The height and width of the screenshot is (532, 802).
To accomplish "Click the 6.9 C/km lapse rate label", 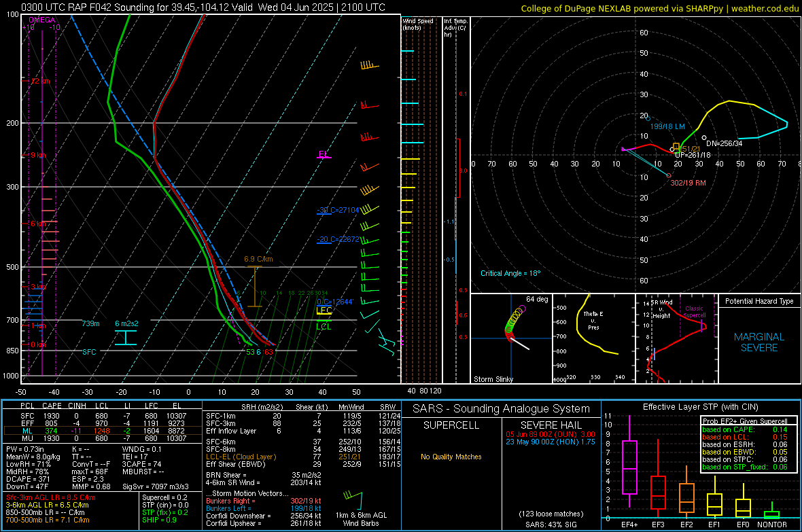I will point(258,260).
